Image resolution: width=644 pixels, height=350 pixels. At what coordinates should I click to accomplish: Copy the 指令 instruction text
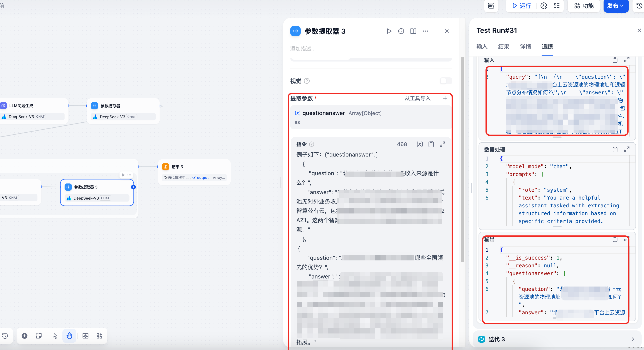pyautogui.click(x=431, y=144)
